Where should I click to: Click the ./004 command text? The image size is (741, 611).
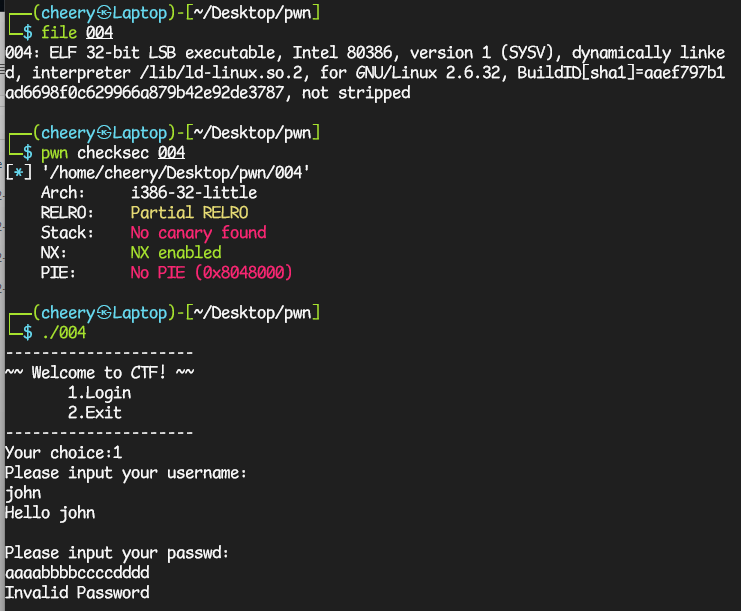coord(64,333)
